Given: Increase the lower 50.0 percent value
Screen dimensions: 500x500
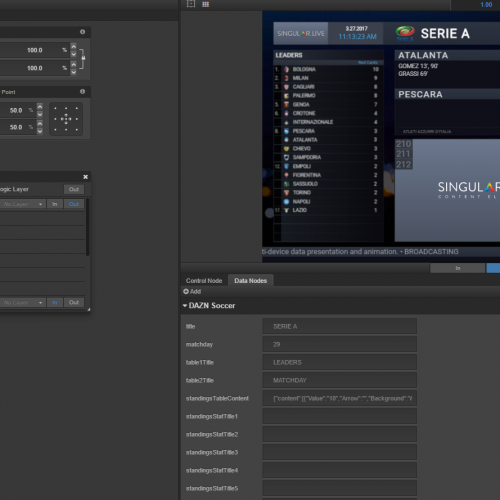Looking at the screenshot, I should click(40, 124).
